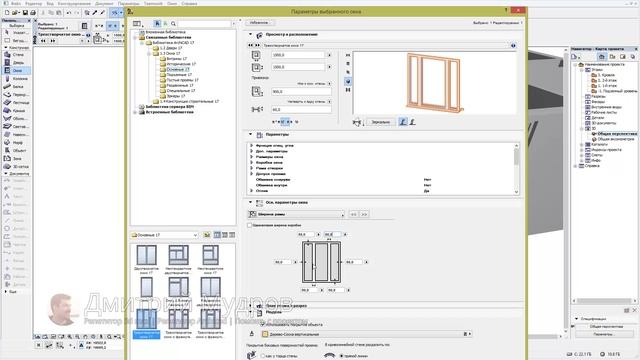Click the info icon next to window name

pyautogui.click(x=513, y=46)
